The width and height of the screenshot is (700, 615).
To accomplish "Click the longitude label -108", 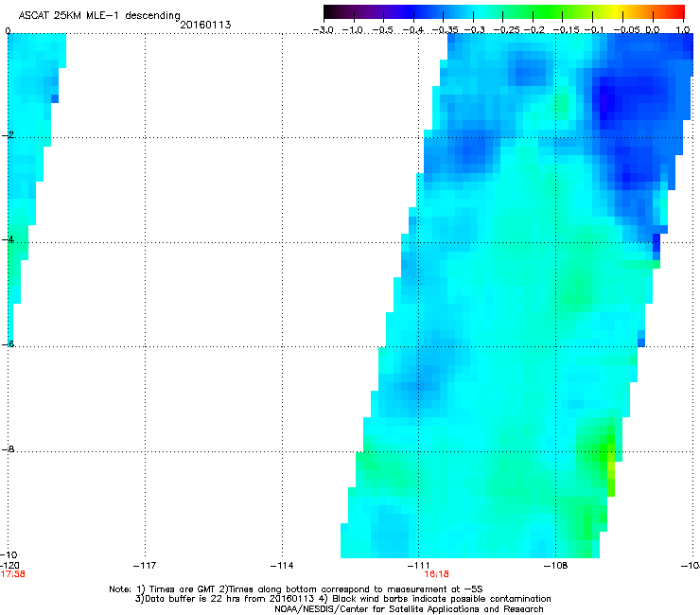I will point(556,566).
